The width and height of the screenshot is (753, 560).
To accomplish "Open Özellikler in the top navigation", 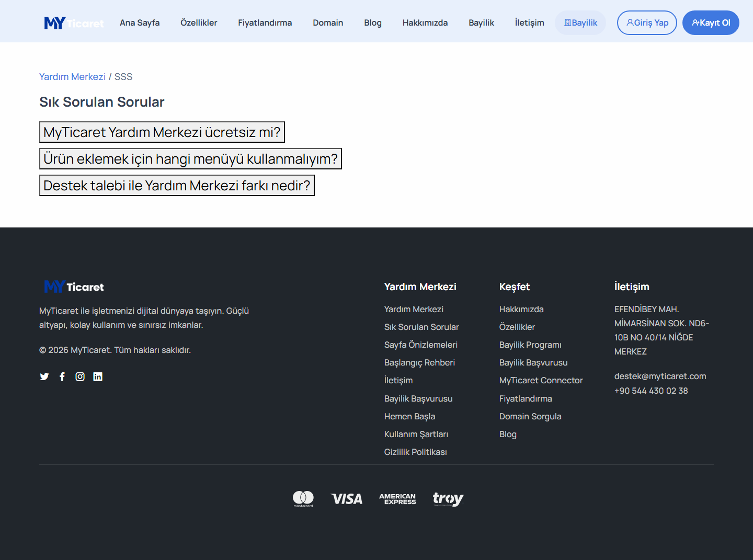I will click(199, 23).
